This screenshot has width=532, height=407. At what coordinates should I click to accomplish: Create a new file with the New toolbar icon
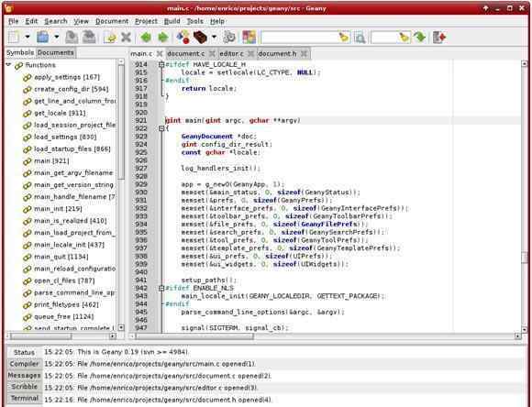[x=14, y=37]
